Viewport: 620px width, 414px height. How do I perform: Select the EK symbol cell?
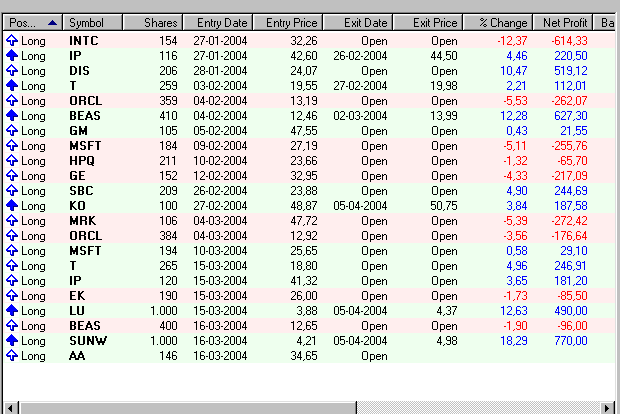77,296
